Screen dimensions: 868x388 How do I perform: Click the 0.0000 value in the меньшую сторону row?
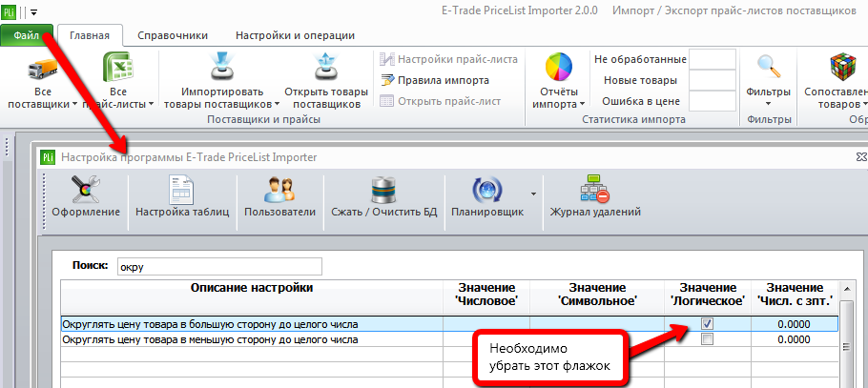tap(794, 339)
